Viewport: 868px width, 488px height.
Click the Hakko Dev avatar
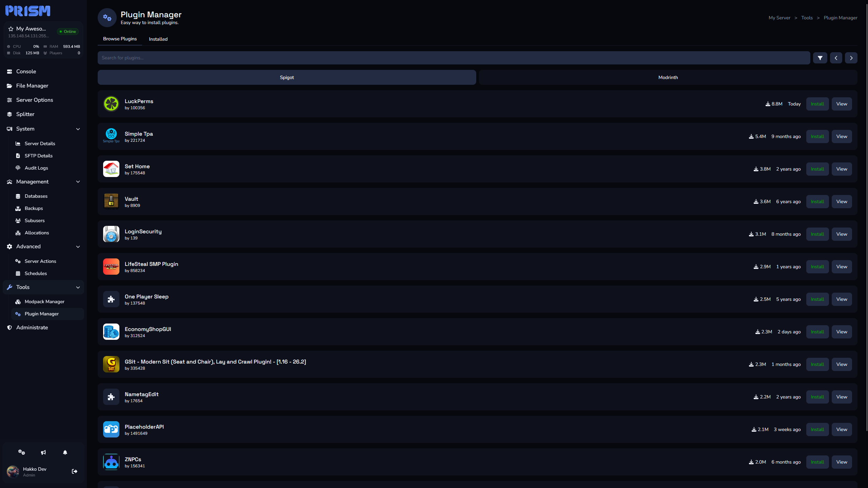pos(13,472)
